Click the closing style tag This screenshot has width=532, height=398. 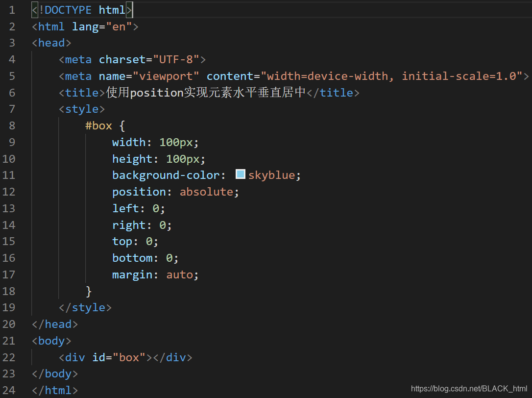85,308
